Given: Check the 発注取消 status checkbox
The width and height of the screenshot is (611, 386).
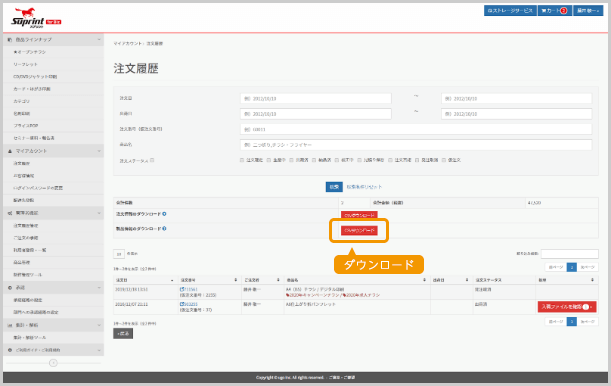Looking at the screenshot, I should pos(417,160).
